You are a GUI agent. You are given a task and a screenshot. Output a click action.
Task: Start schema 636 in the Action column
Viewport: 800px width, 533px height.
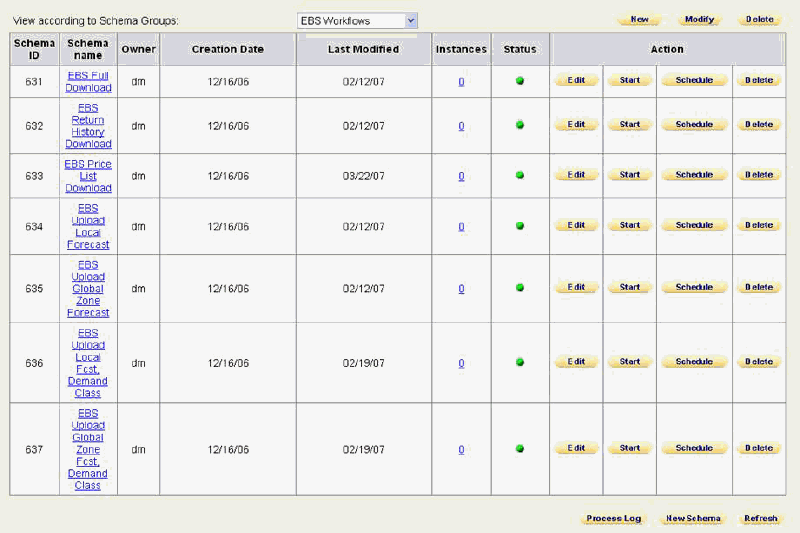tap(630, 362)
